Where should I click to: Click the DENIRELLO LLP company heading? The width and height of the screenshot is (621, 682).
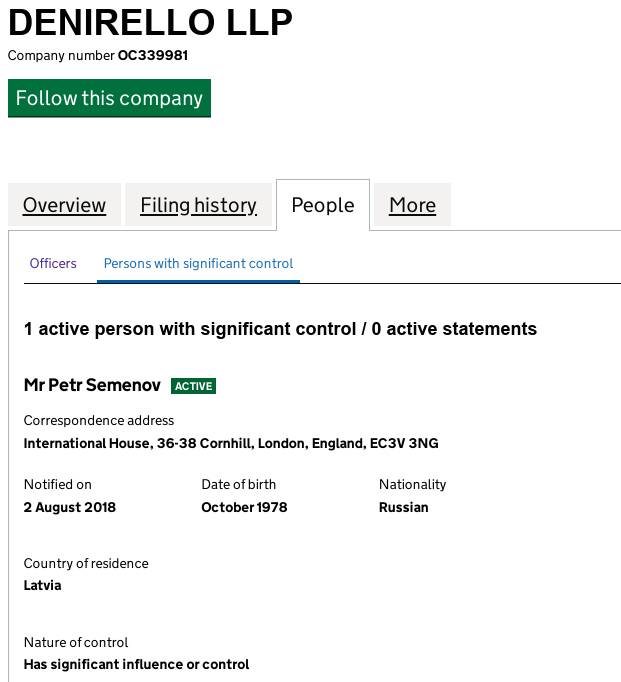(x=150, y=22)
